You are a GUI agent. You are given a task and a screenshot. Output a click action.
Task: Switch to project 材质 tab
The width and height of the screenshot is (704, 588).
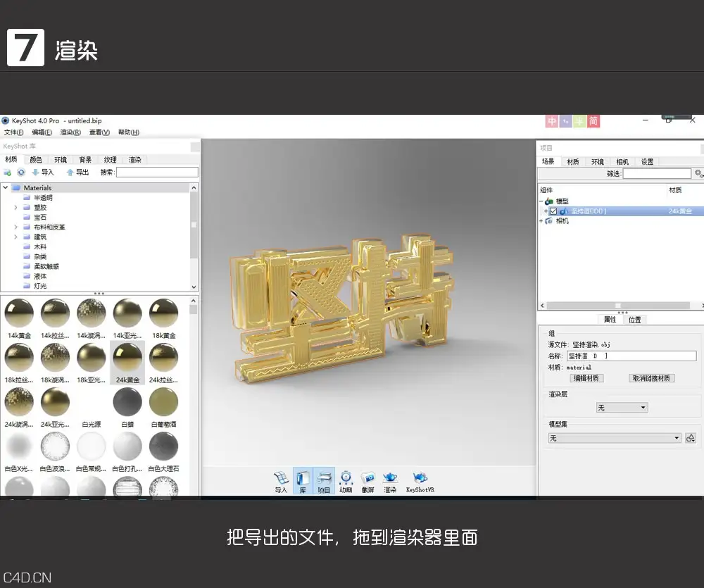[x=573, y=162]
